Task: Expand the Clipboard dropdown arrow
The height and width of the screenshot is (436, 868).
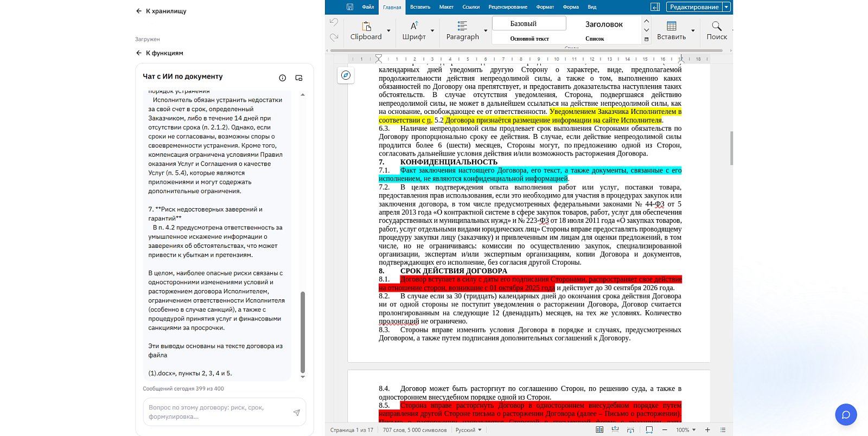Action: 388,31
